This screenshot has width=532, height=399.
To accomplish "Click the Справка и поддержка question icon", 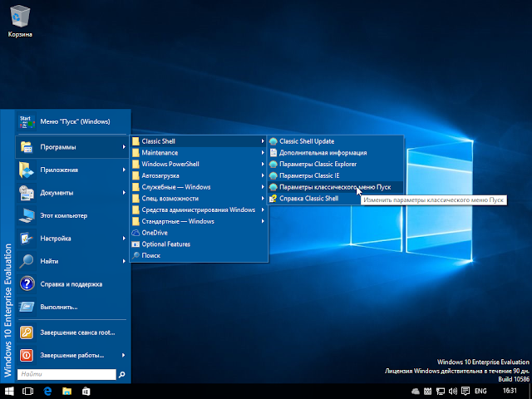I will tap(27, 284).
